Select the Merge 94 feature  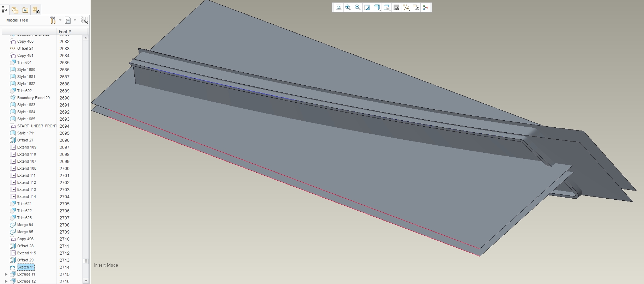point(25,225)
